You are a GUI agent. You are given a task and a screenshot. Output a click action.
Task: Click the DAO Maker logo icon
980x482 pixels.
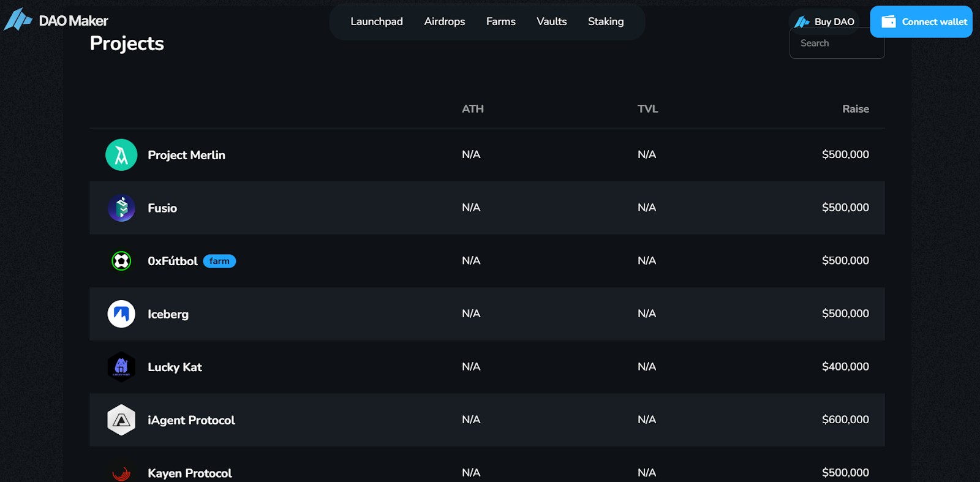[18, 20]
